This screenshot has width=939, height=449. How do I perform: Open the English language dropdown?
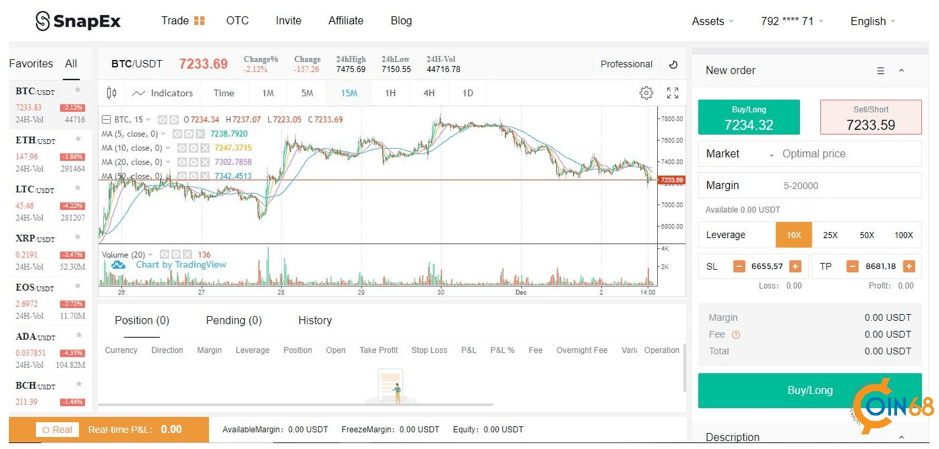click(x=873, y=21)
